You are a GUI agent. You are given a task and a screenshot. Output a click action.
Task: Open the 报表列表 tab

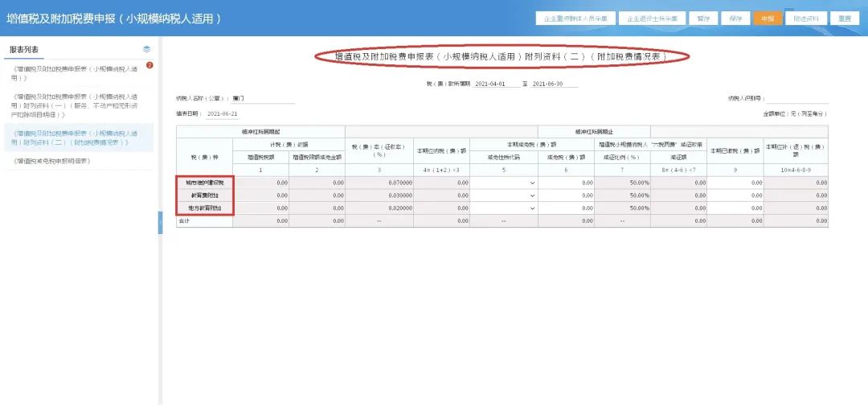point(24,49)
